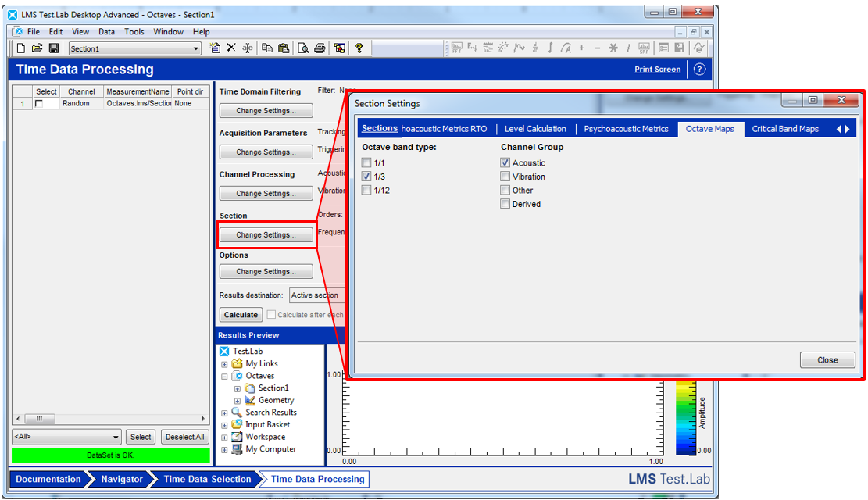Expand the My Links tree node
This screenshot has width=868, height=500.
coord(224,364)
